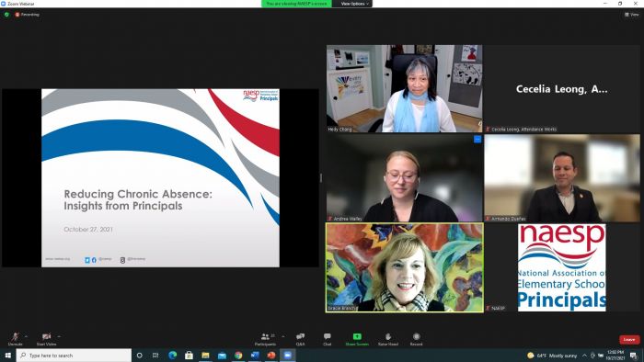Select the highlighted active speaker tile
Viewport: 644px width, 362px height.
(405, 267)
